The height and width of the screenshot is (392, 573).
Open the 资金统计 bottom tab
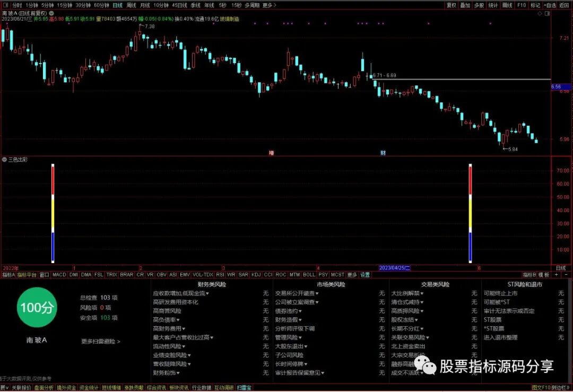(89, 388)
